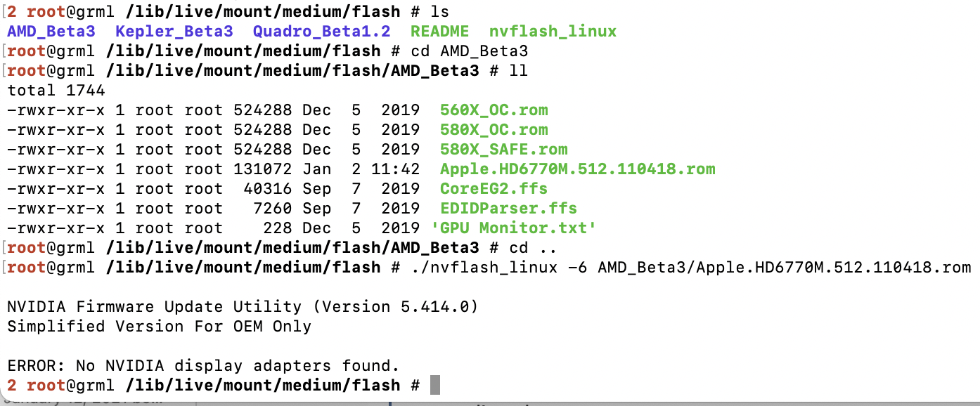Click the Kepler_Beta3 directory name

click(174, 32)
